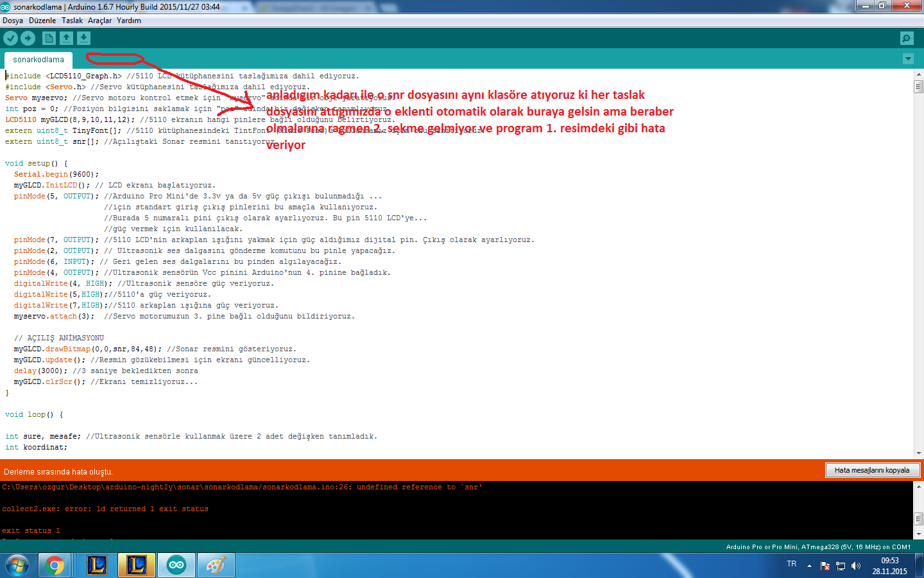Click the console scrollbar up arrow
924x578 pixels.
(x=919, y=487)
